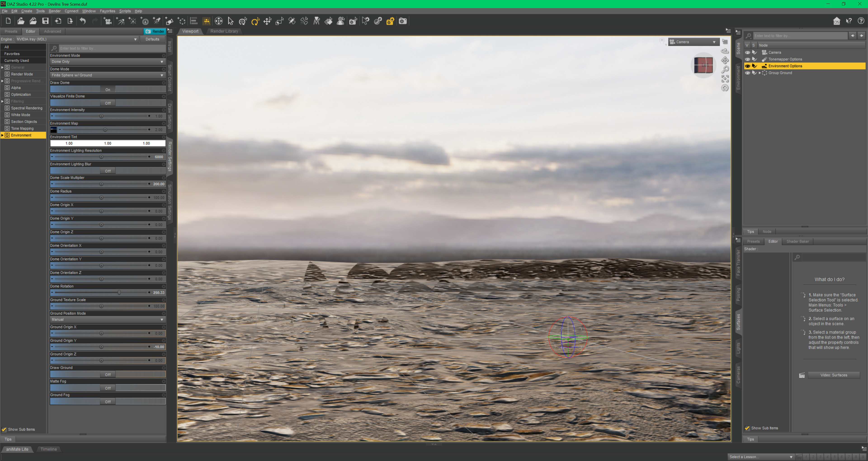Switch to Render Library tab

[224, 31]
